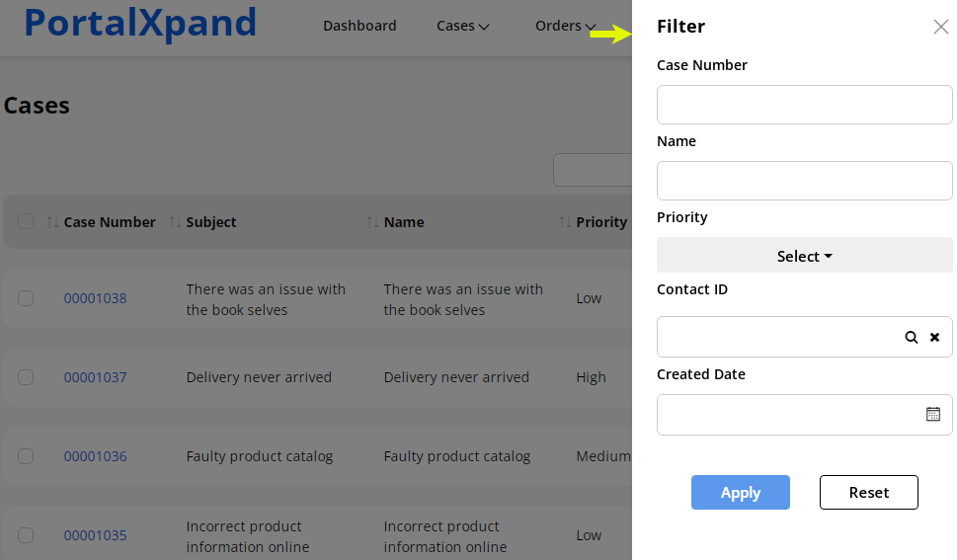The image size is (957, 560).
Task: Toggle the select-all header checkbox
Action: coord(26,221)
